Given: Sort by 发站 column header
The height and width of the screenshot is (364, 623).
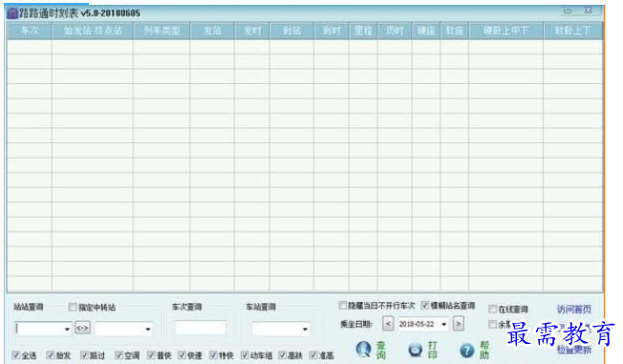Looking at the screenshot, I should [x=212, y=31].
